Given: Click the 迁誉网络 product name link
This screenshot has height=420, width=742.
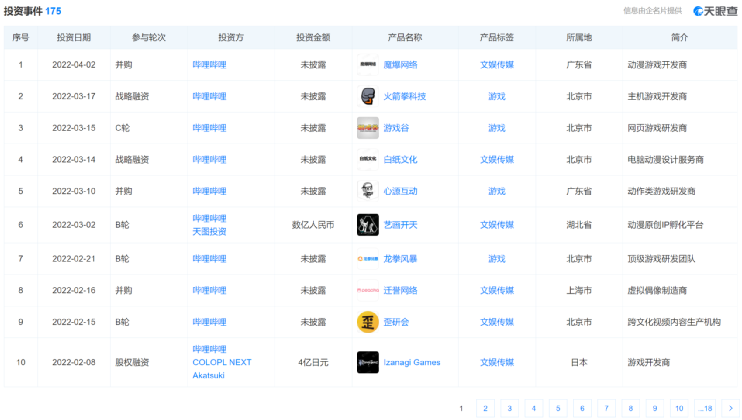Looking at the screenshot, I should (400, 290).
